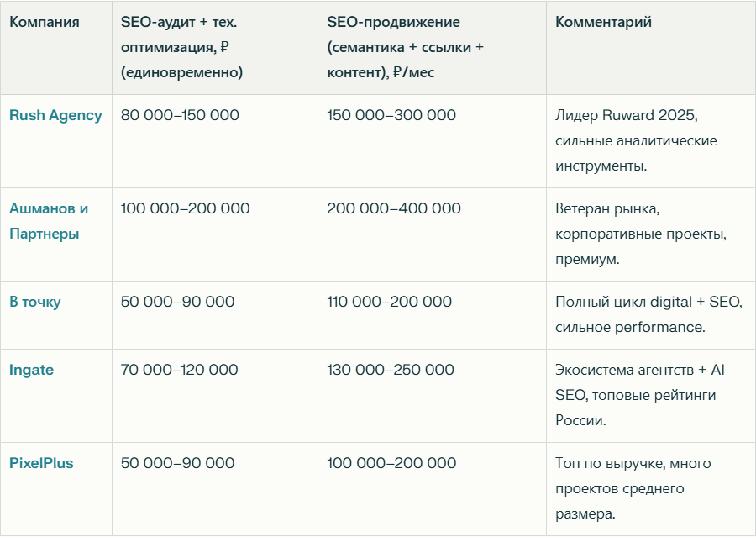Select the Компания column header
The width and height of the screenshot is (756, 537).
45,22
